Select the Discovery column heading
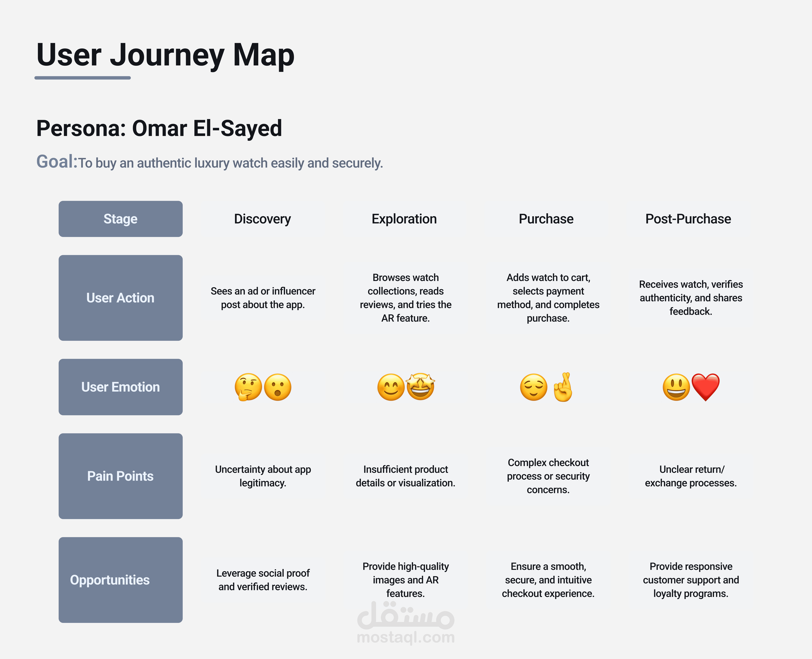The width and height of the screenshot is (812, 659). click(263, 219)
